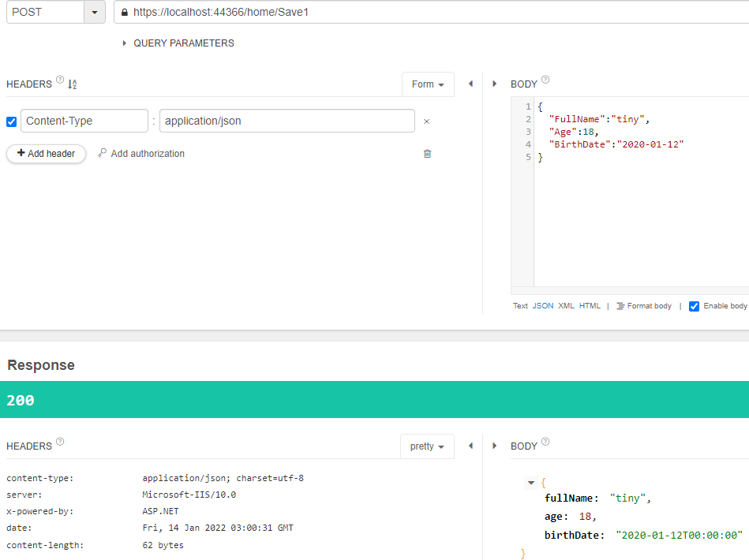This screenshot has height=560, width=749.
Task: Sort request headers alphabetically icon
Action: (x=72, y=84)
